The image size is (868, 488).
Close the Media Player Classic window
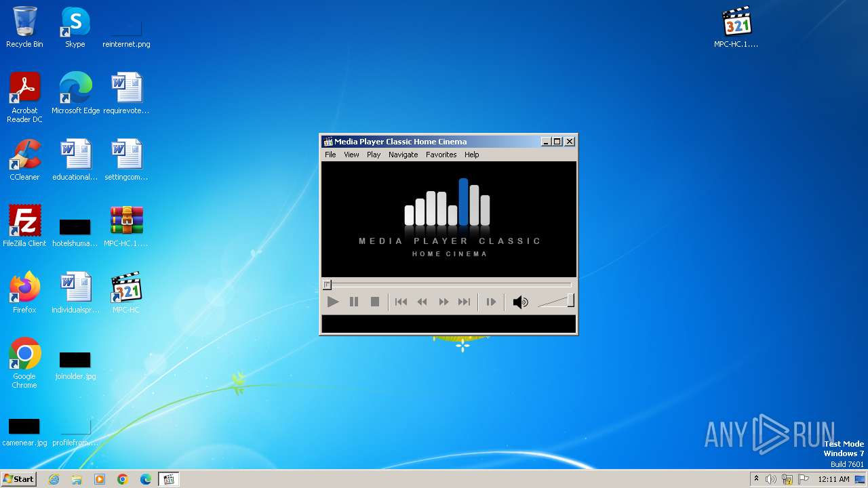tap(570, 142)
